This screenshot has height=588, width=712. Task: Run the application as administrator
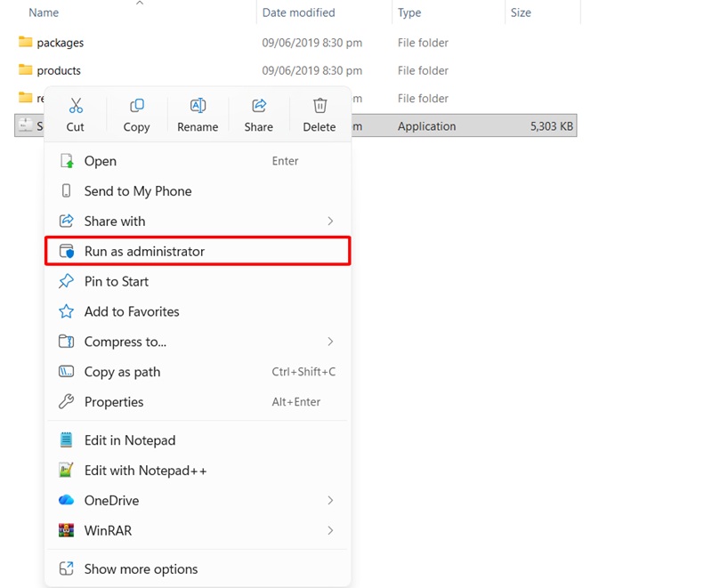pyautogui.click(x=142, y=251)
